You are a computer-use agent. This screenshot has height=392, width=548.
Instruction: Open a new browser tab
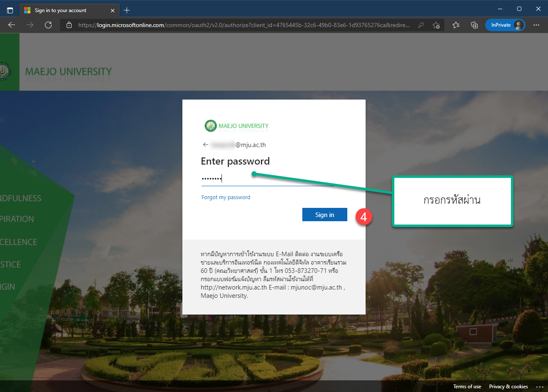tap(127, 10)
